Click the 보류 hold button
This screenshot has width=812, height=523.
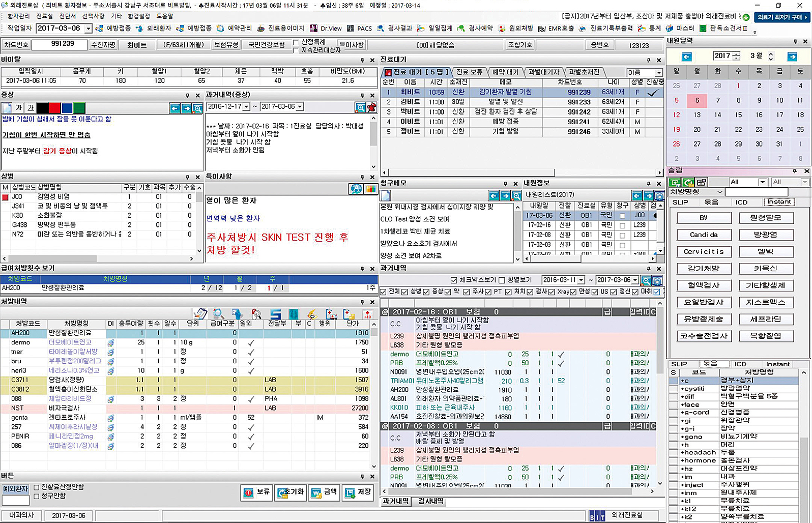click(257, 492)
